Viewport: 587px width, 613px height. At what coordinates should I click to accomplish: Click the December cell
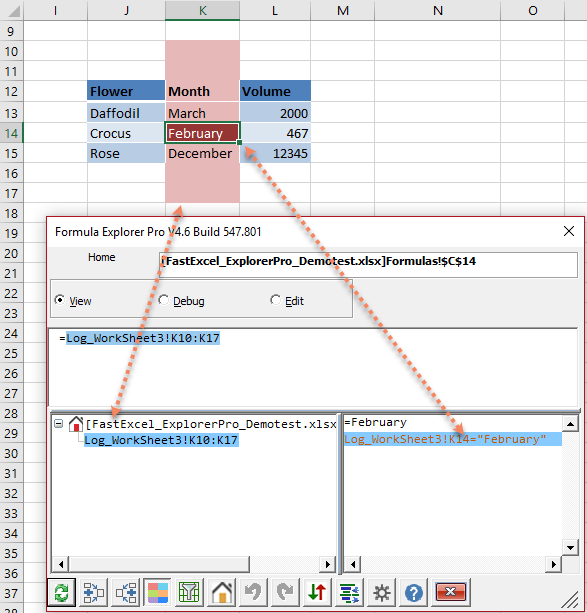[x=203, y=153]
